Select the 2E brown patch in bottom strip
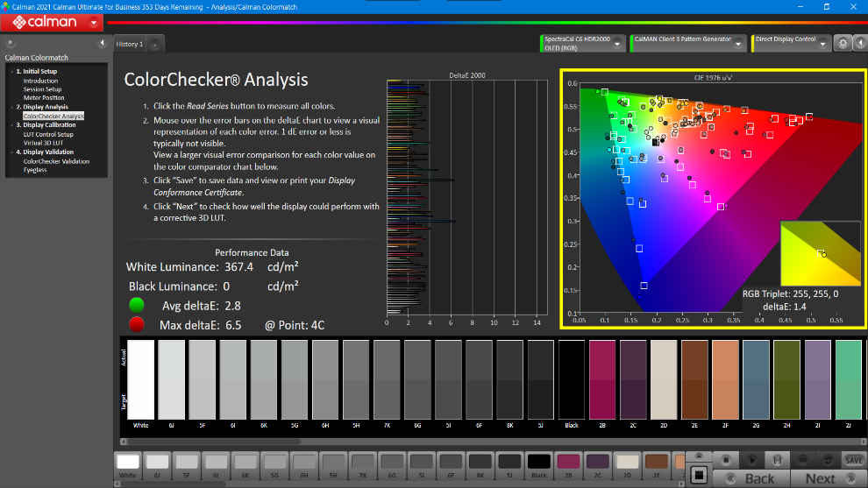 click(656, 466)
